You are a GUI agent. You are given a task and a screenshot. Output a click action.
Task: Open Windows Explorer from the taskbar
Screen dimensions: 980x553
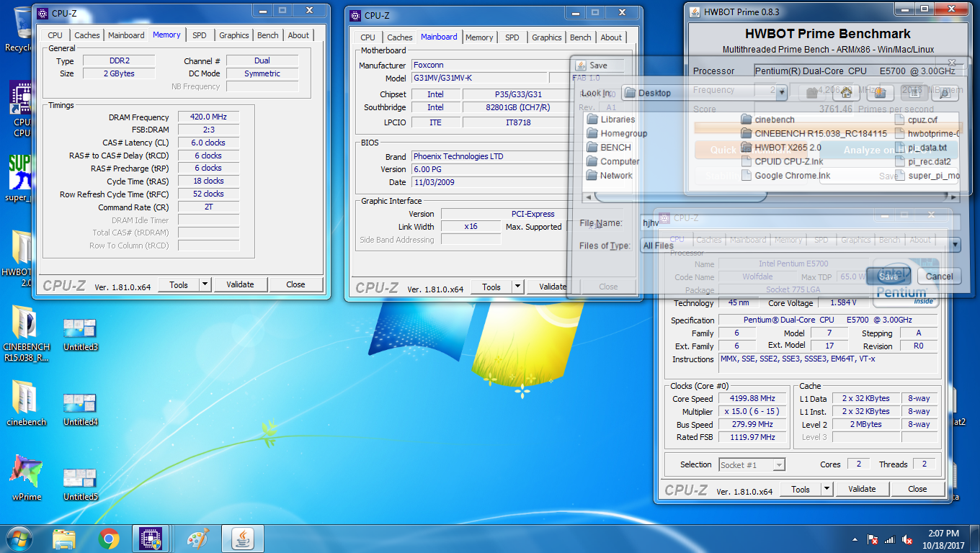(65, 539)
